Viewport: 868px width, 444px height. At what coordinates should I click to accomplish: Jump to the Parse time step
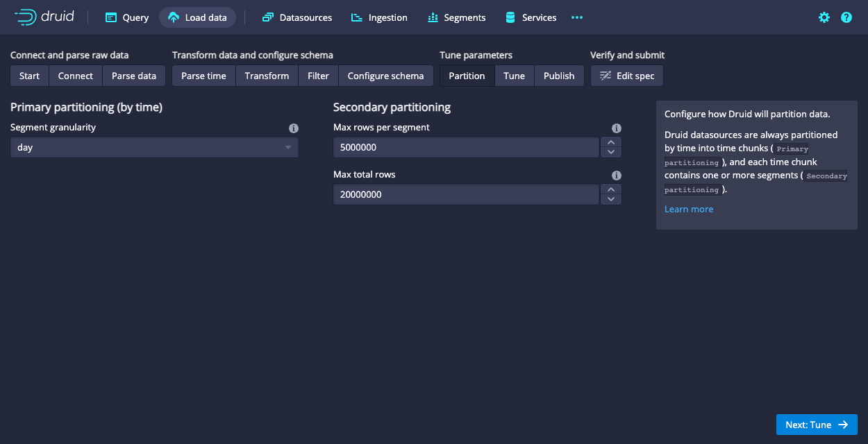[203, 76]
